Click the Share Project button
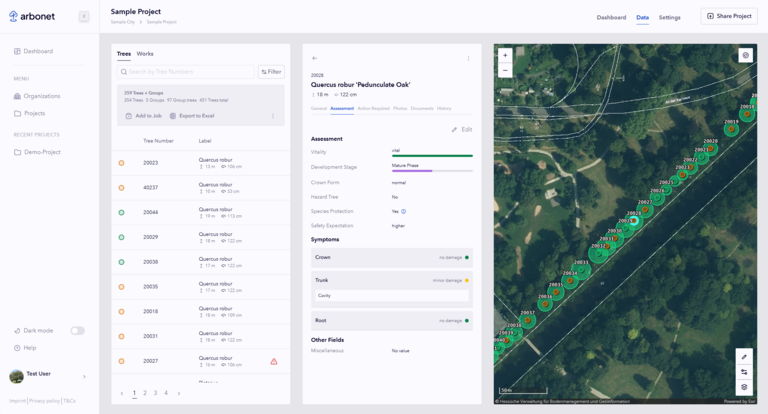Viewport: 768px width, 414px height. (x=728, y=16)
